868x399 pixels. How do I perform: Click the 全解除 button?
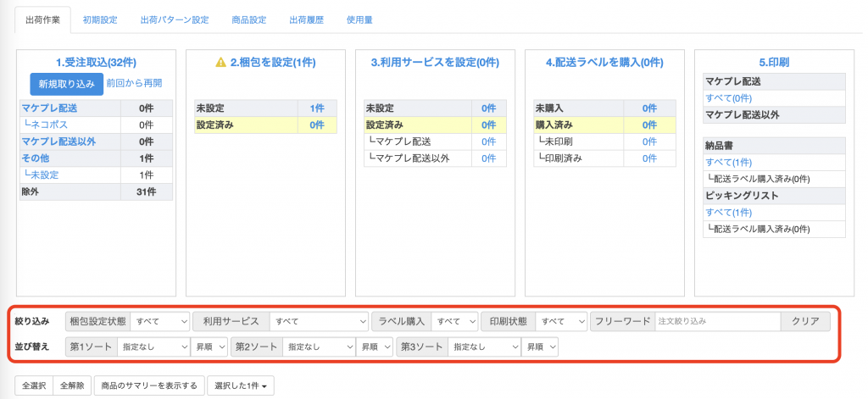click(73, 385)
